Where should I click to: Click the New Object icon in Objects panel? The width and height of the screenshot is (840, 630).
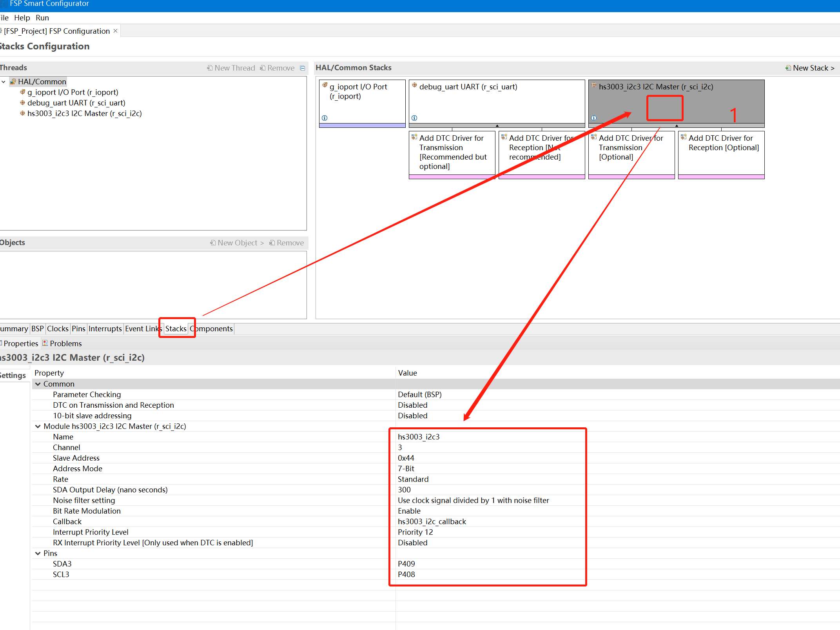[213, 243]
